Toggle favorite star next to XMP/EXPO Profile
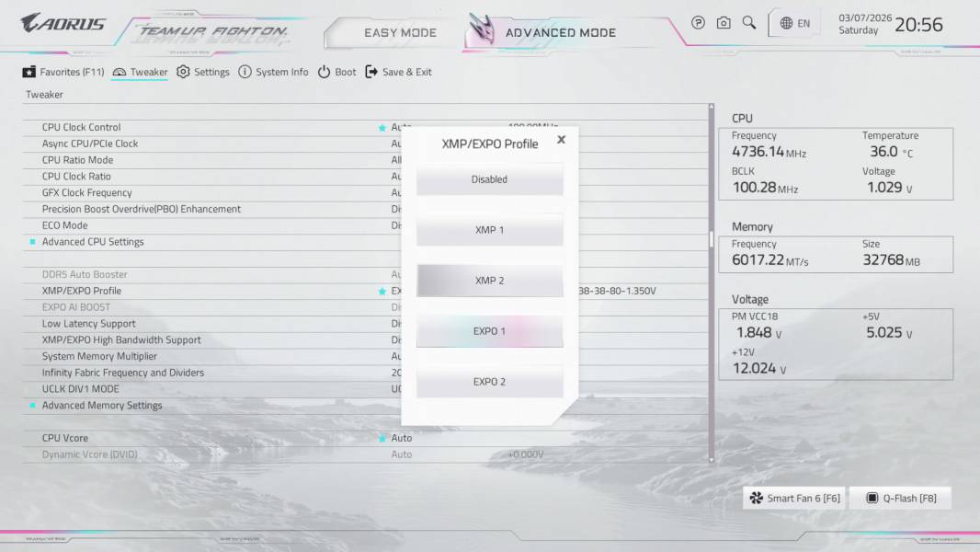 382,292
